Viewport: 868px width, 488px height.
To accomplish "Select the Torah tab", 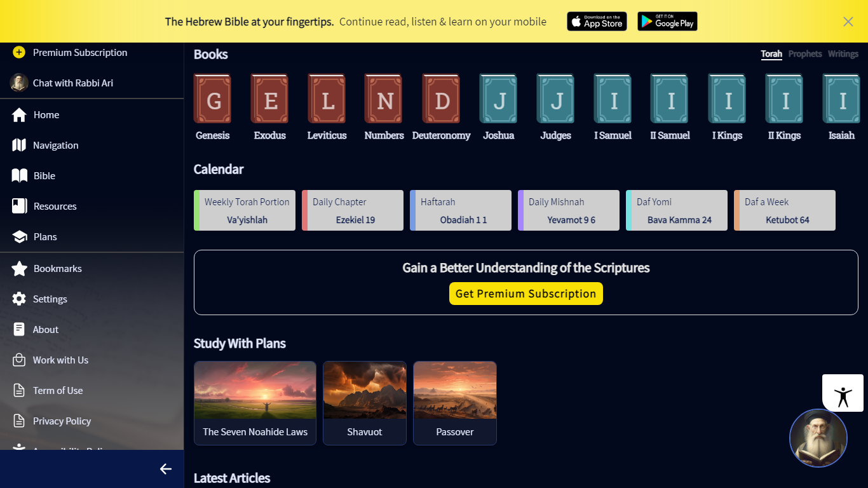I will pyautogui.click(x=771, y=54).
